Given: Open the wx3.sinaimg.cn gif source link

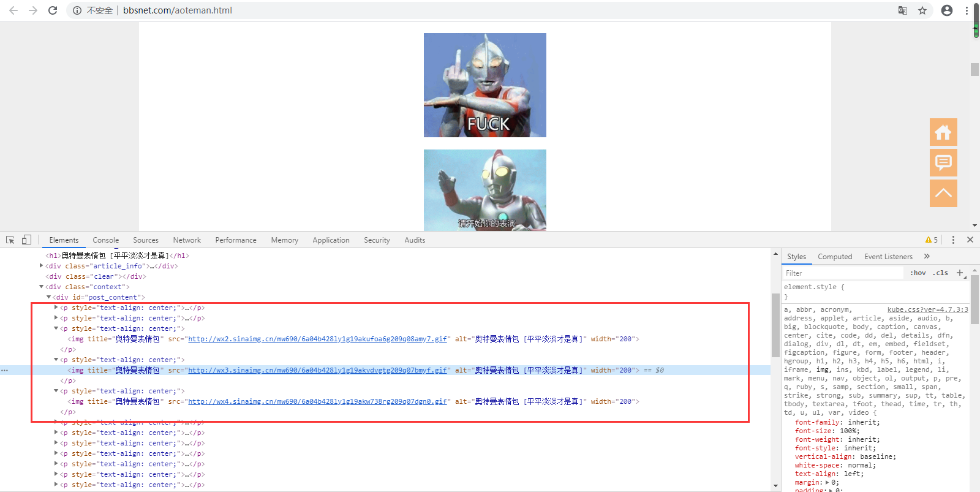Looking at the screenshot, I should 317,370.
